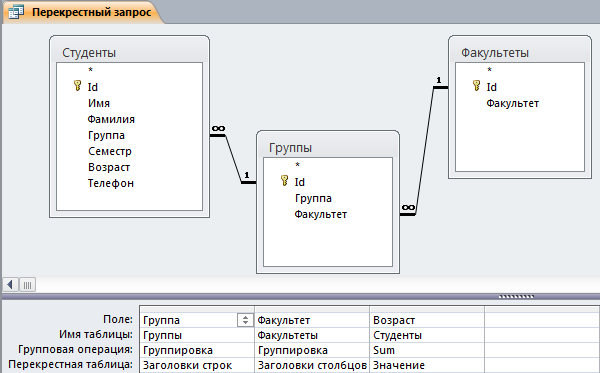Click the Заголовки строк crosstab cell
Screen dimensions: 600x373
(197, 365)
